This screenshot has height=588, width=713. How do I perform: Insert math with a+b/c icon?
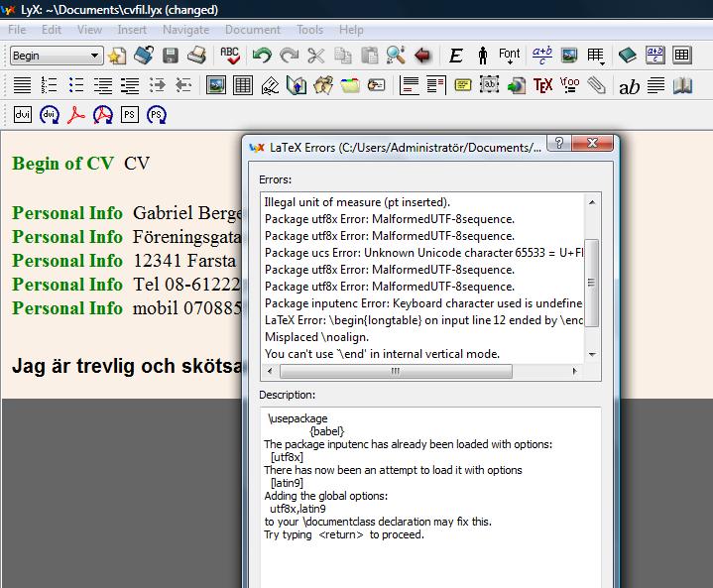pyautogui.click(x=542, y=56)
